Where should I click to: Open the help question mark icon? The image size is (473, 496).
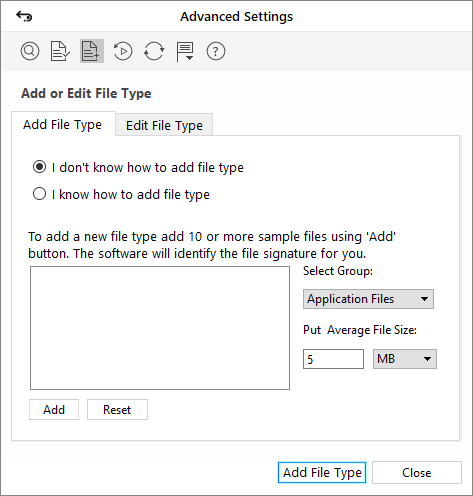[x=216, y=51]
